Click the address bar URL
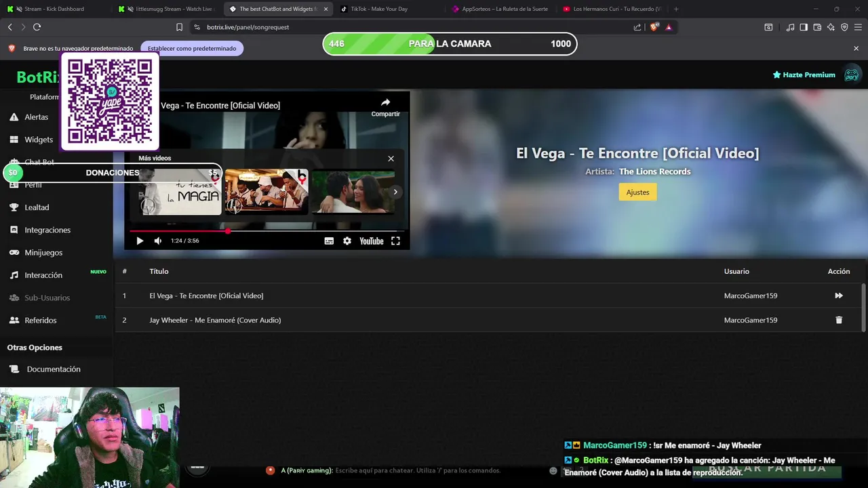The height and width of the screenshot is (488, 868). click(x=248, y=27)
